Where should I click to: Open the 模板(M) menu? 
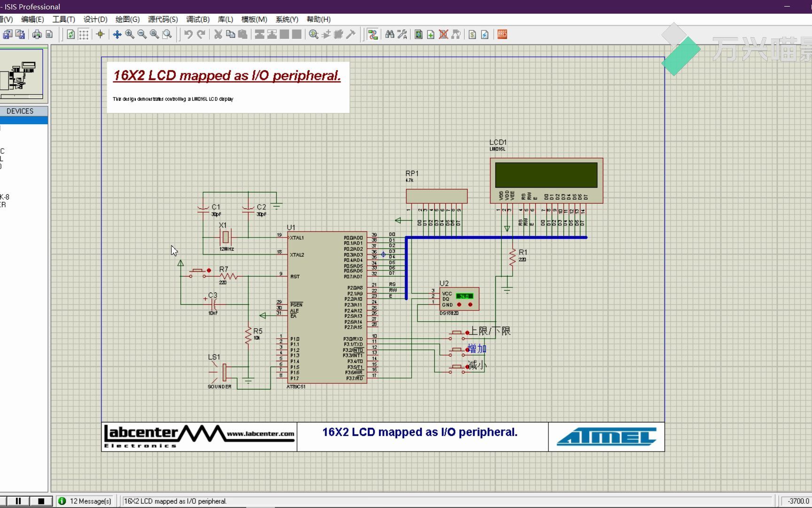pyautogui.click(x=254, y=19)
